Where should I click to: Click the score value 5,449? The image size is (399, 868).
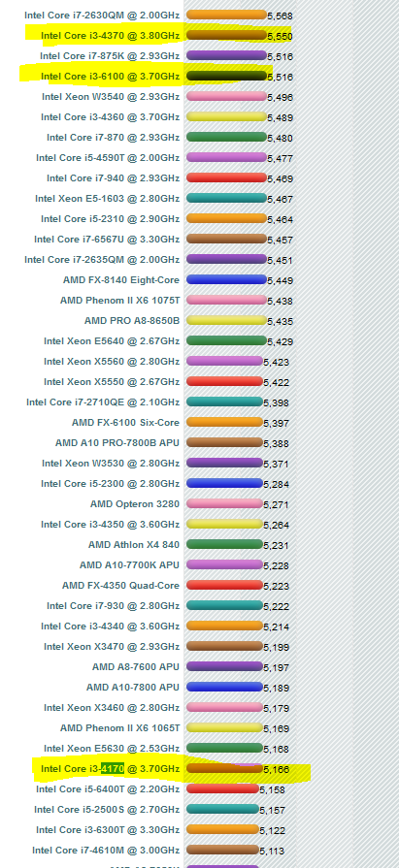tap(280, 280)
